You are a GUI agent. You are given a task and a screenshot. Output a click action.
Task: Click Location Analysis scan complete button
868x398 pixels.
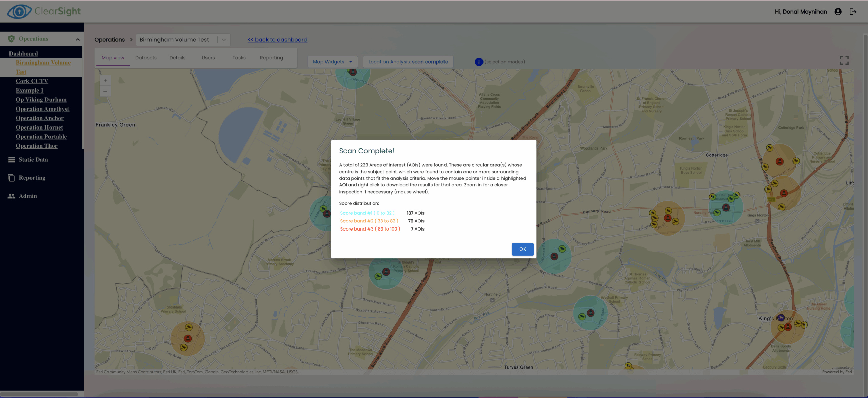click(408, 62)
